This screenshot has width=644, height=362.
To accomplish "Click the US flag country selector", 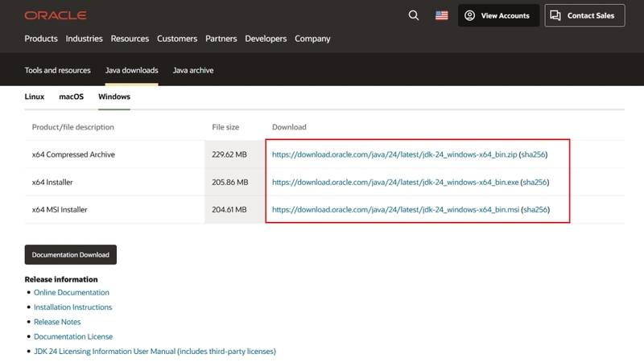I will (x=441, y=15).
